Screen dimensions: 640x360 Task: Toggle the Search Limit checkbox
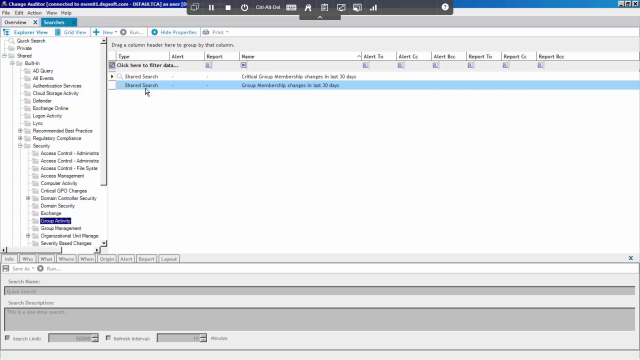(7, 338)
